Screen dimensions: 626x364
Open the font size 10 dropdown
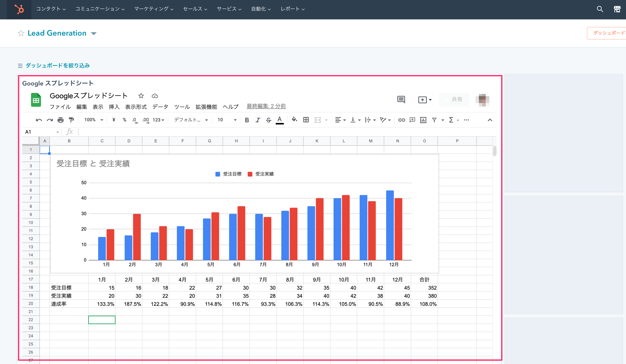tap(227, 120)
